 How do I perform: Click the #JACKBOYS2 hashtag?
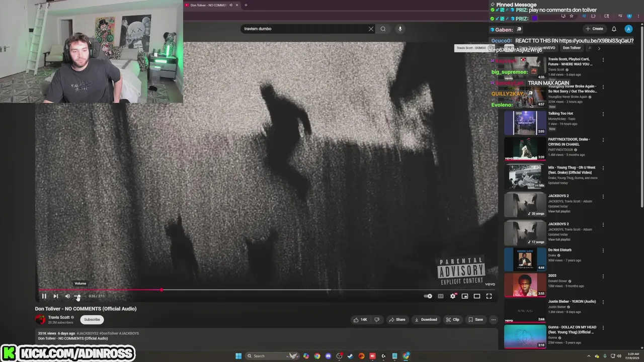click(x=87, y=333)
